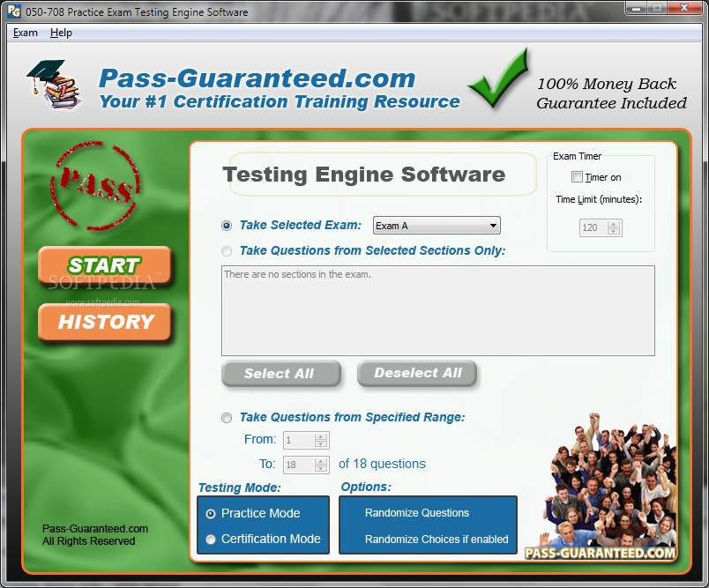This screenshot has width=709, height=588.
Task: Click the 'Options:' heading
Action: pos(366,487)
